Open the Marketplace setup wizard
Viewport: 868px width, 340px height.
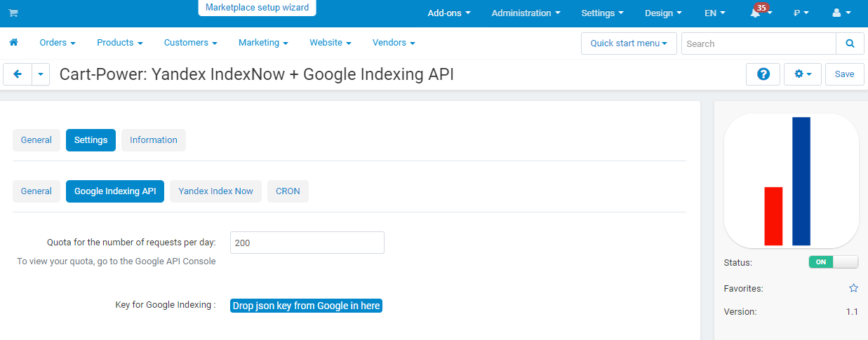coord(257,8)
